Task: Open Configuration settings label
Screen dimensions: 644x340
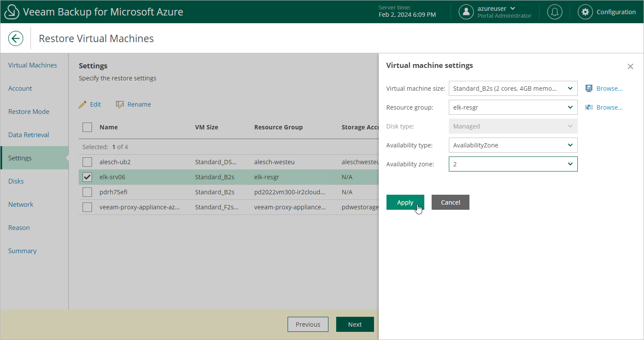Action: (x=616, y=12)
